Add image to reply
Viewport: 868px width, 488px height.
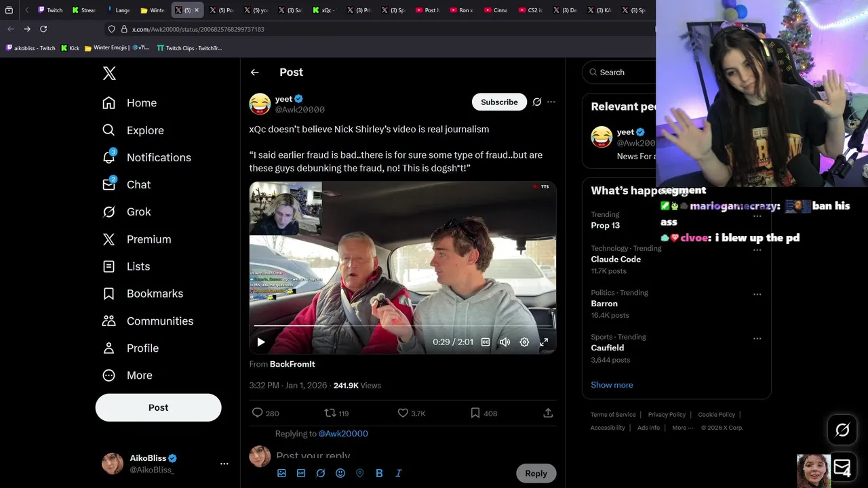point(281,473)
